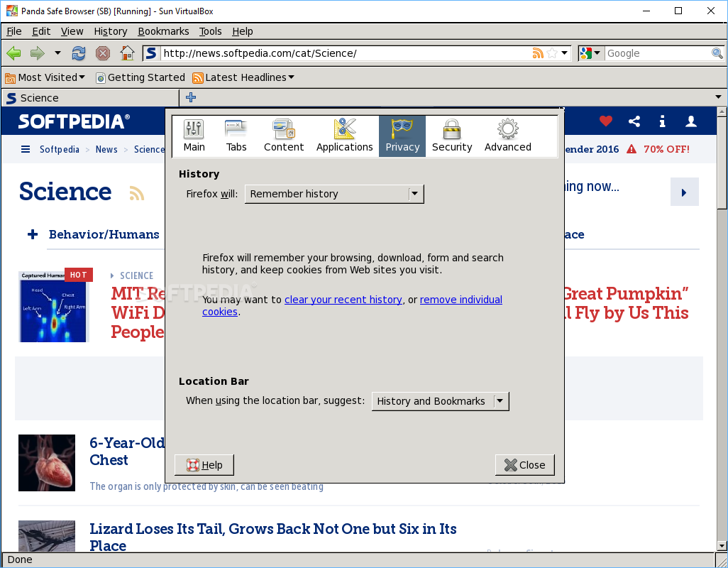The image size is (728, 568).
Task: Click the next arrow button beside trending now
Action: 684,192
